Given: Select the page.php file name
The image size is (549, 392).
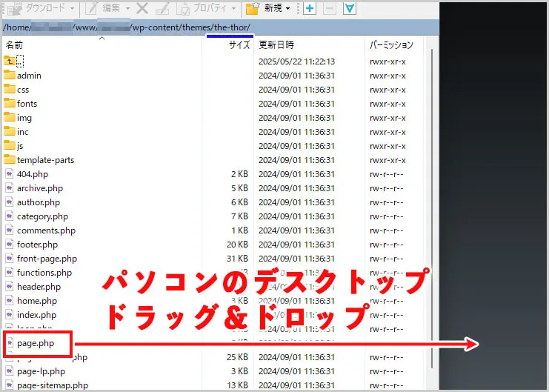Looking at the screenshot, I should pyautogui.click(x=36, y=343).
